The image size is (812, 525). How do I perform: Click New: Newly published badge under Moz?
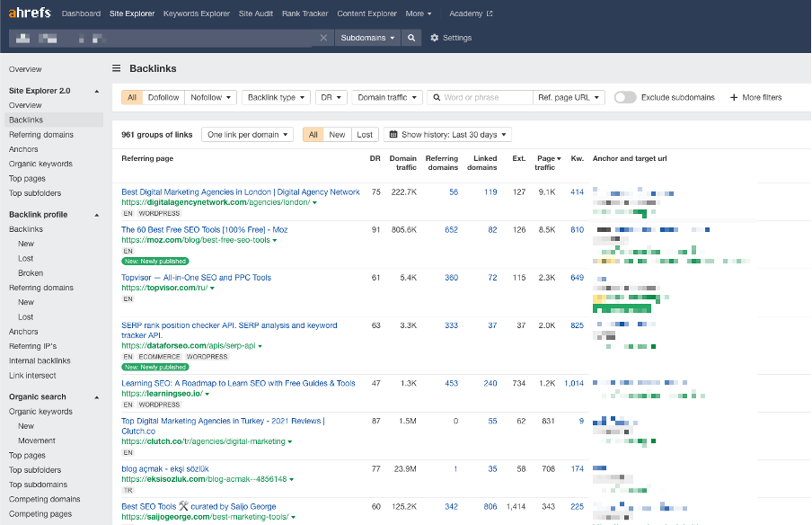point(155,262)
